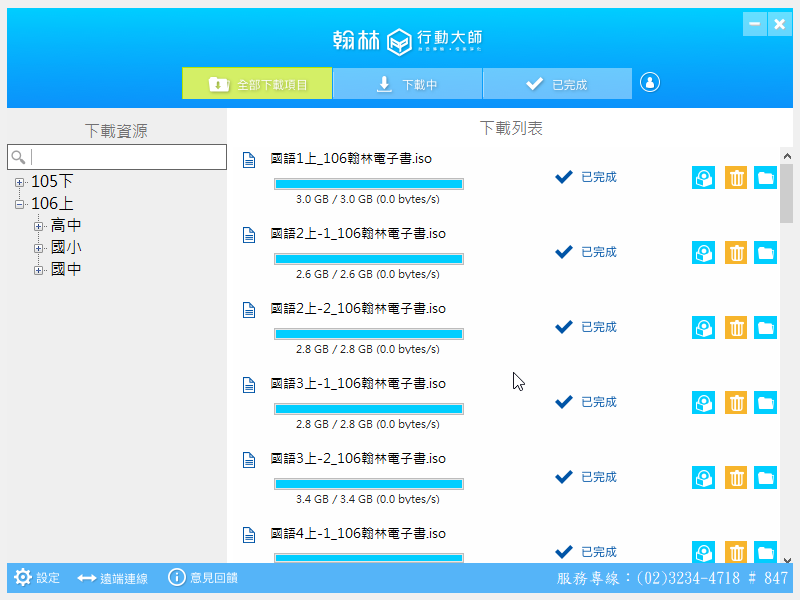
Task: Click the 遠端連線 remote connection button
Action: click(112, 578)
